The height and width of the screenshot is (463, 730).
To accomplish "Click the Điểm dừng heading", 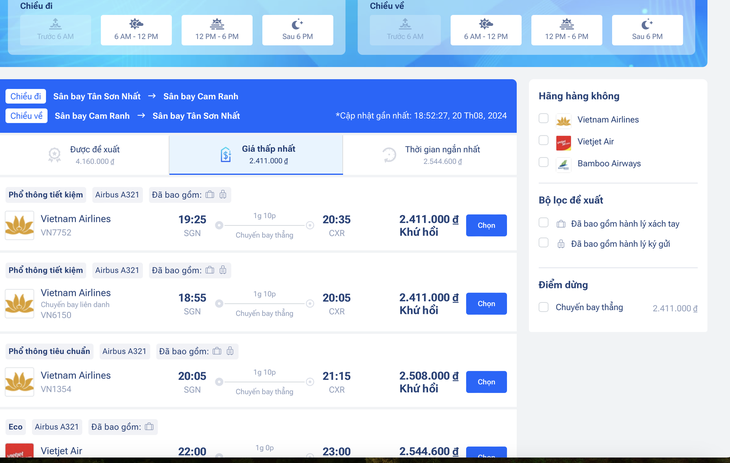I will pyautogui.click(x=563, y=285).
